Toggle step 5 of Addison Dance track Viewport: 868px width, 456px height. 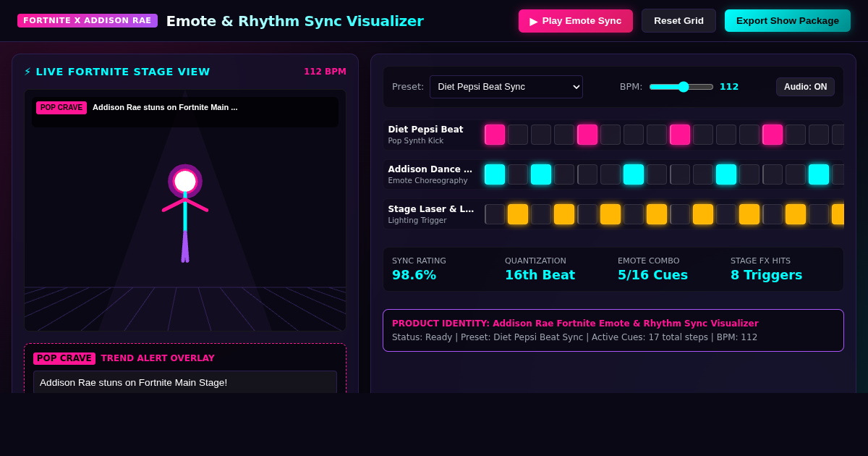pyautogui.click(x=587, y=174)
